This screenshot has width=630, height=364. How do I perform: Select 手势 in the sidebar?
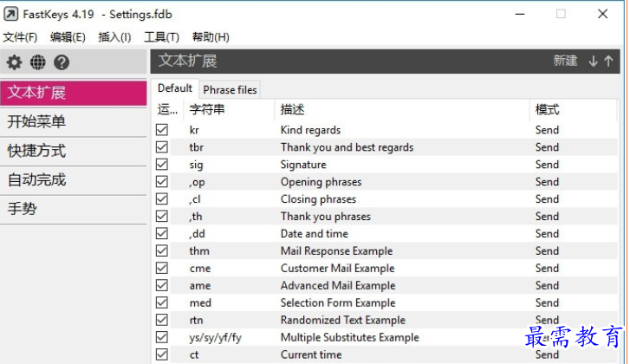pyautogui.click(x=74, y=209)
